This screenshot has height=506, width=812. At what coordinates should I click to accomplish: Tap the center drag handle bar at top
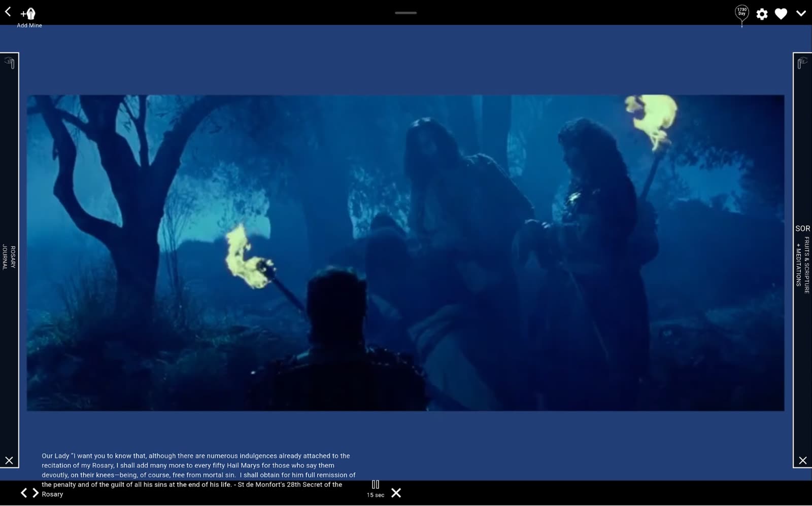(405, 13)
